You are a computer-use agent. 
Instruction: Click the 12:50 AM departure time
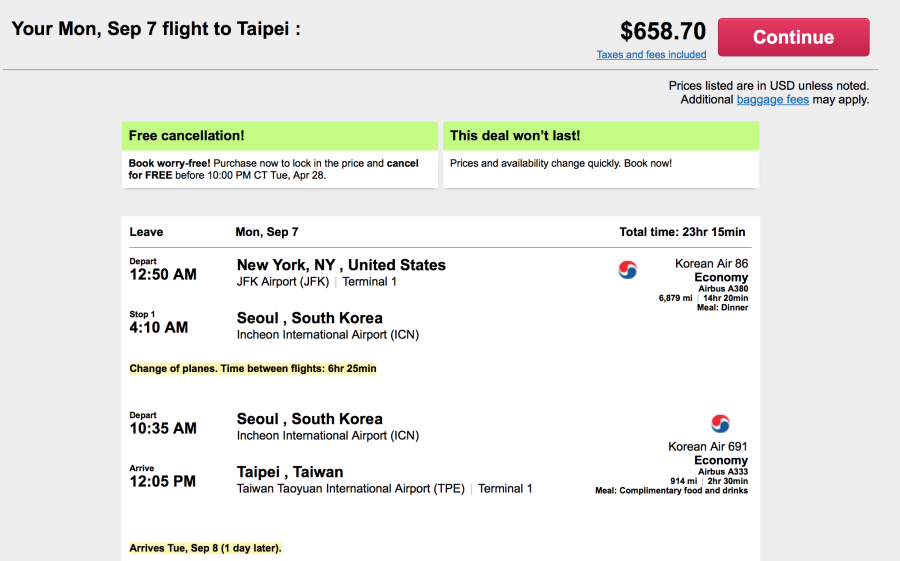[x=163, y=275]
